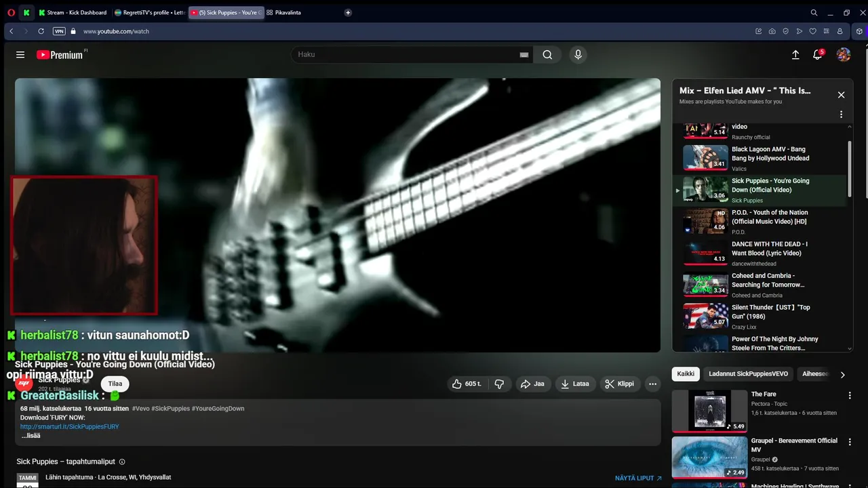Start voice search with microphone
Image resolution: width=868 pixels, height=488 pixels.
(x=578, y=55)
